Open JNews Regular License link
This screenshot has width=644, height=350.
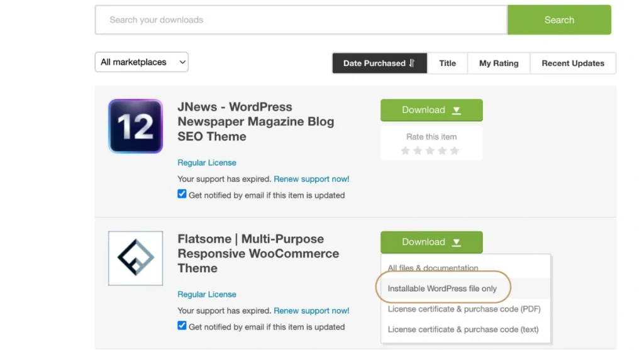tap(206, 163)
